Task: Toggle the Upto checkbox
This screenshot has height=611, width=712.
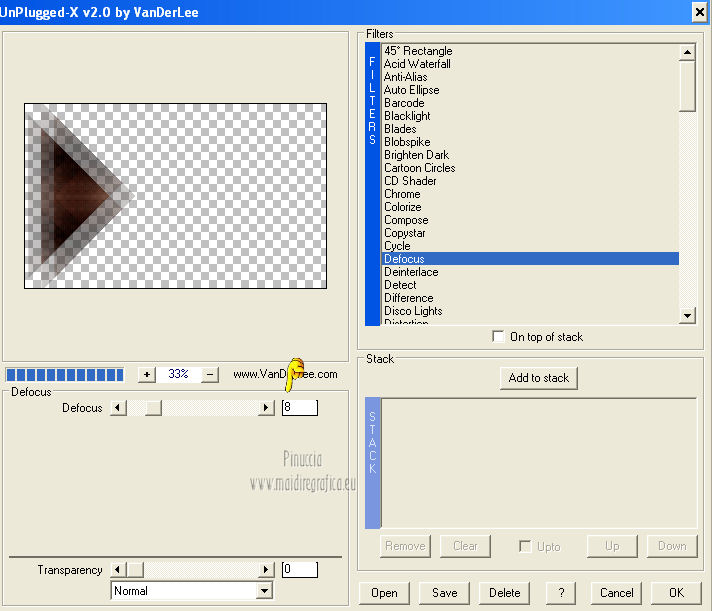Action: (x=525, y=546)
